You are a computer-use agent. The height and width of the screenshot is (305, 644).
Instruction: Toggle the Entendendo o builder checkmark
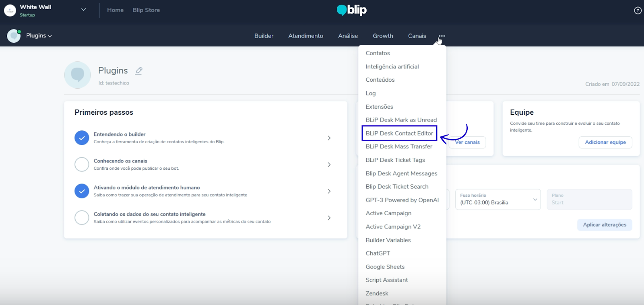click(x=82, y=138)
